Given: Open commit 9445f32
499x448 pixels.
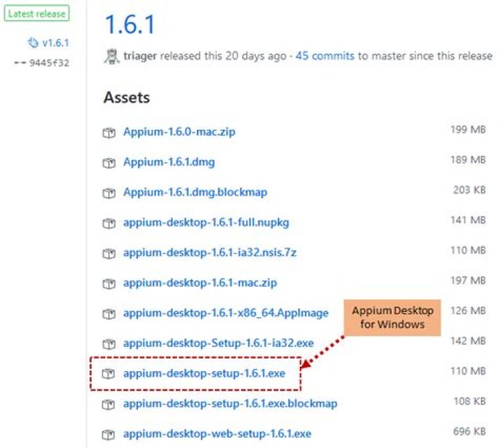Looking at the screenshot, I should click(49, 62).
